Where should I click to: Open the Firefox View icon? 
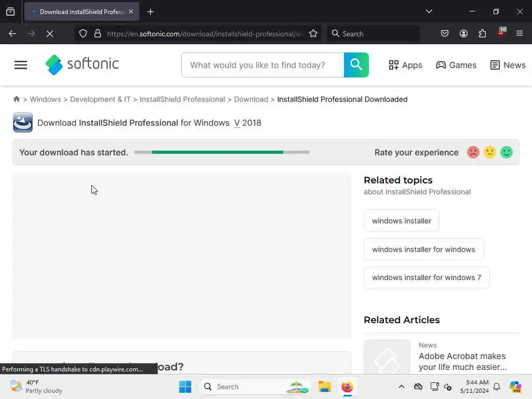pos(10,12)
